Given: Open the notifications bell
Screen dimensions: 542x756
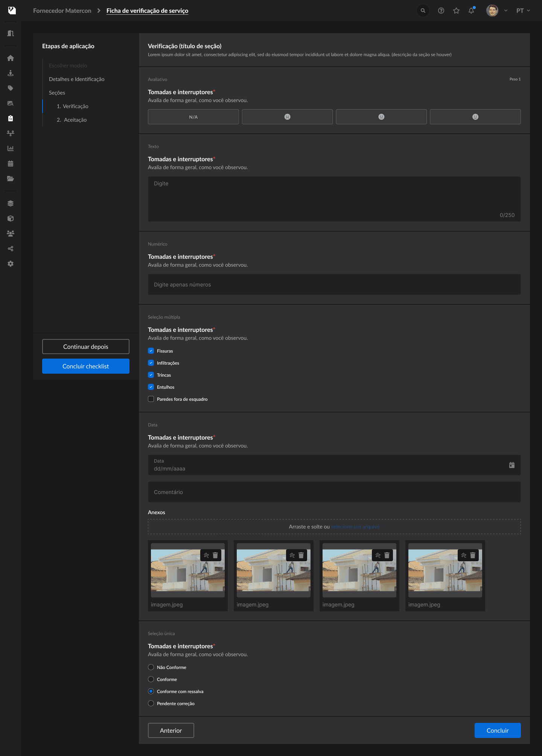Looking at the screenshot, I should pyautogui.click(x=471, y=11).
